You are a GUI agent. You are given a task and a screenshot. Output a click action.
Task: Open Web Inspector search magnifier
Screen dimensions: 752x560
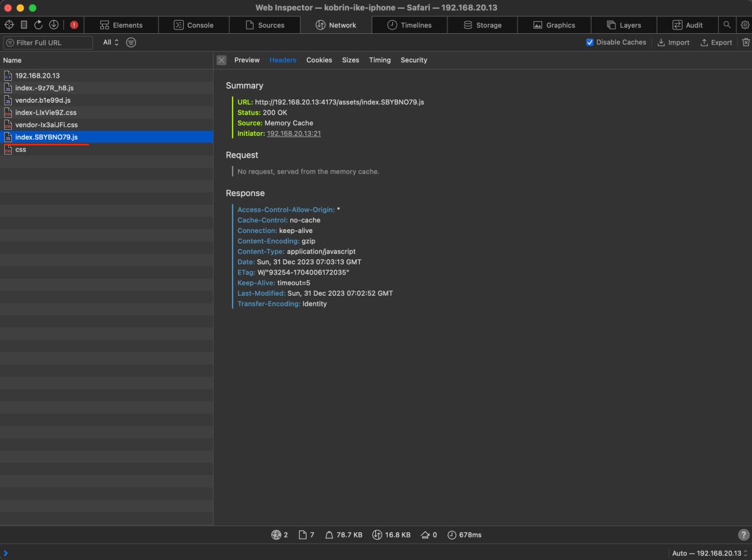pyautogui.click(x=727, y=25)
